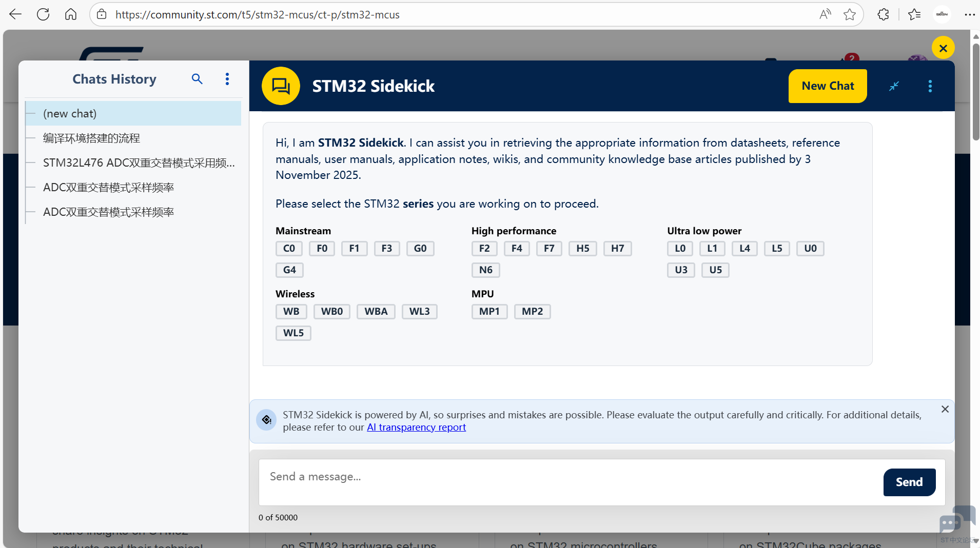
Task: Select the WL5 series
Action: pos(293,333)
